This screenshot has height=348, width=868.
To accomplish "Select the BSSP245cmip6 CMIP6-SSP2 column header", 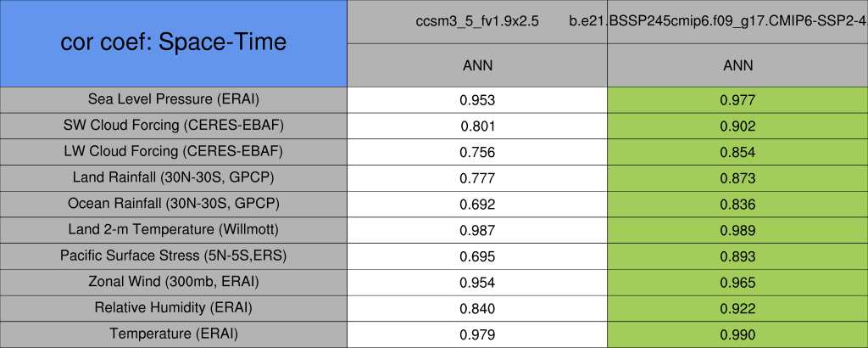I will click(737, 21).
